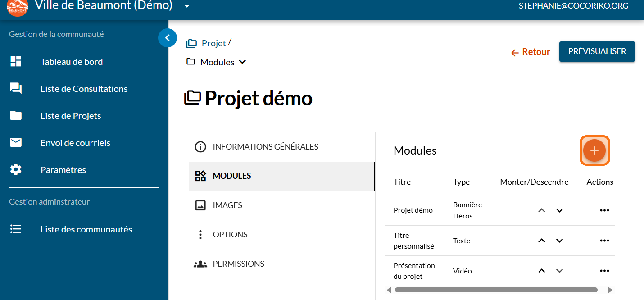
Task: Open the Permissions tab
Action: 238,264
